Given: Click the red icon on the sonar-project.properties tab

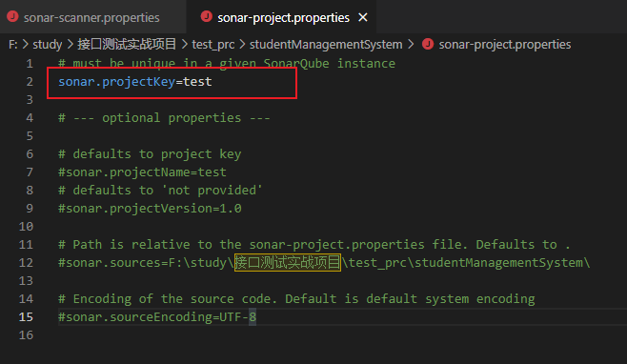Looking at the screenshot, I should 207,16.
